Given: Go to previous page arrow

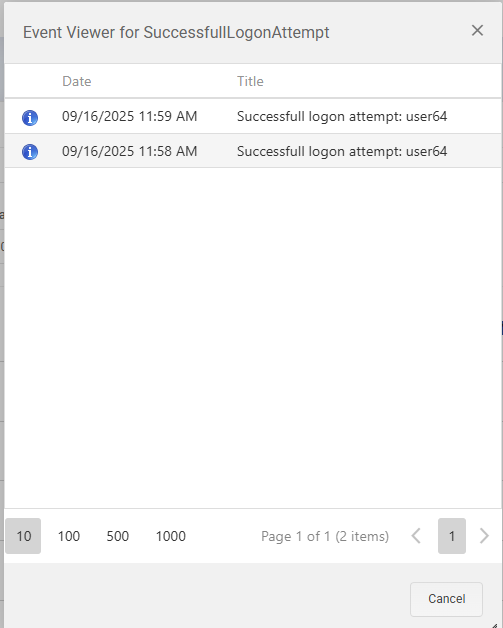Looking at the screenshot, I should tap(416, 536).
